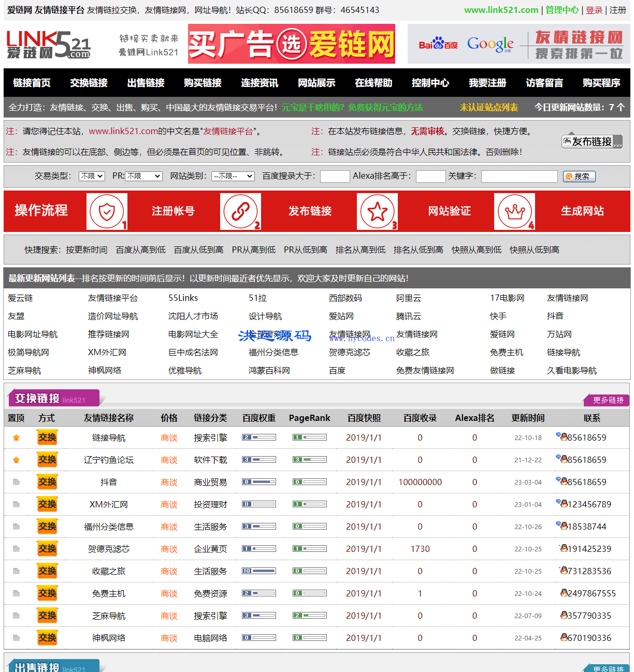The image size is (634, 672).
Task: Open the 交换链接 menu in navigation bar
Action: click(x=89, y=83)
